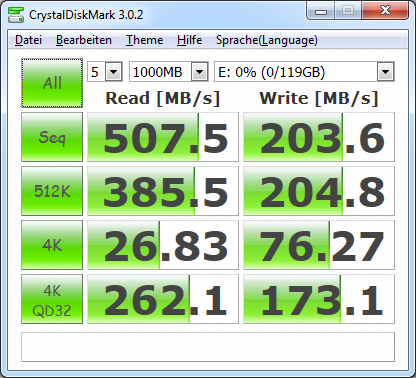Start the 4K QD32 benchmark test
The width and height of the screenshot is (416, 378).
click(x=52, y=299)
